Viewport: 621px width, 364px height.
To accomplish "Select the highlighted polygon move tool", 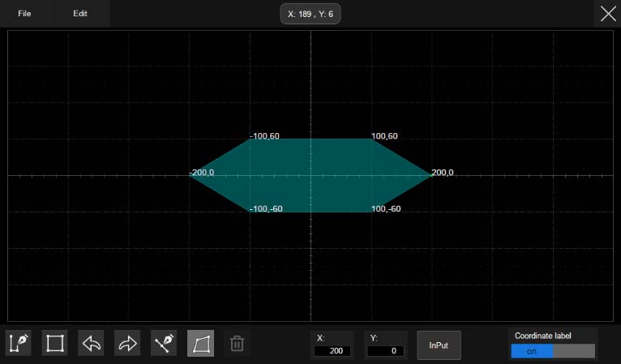I will (x=201, y=343).
